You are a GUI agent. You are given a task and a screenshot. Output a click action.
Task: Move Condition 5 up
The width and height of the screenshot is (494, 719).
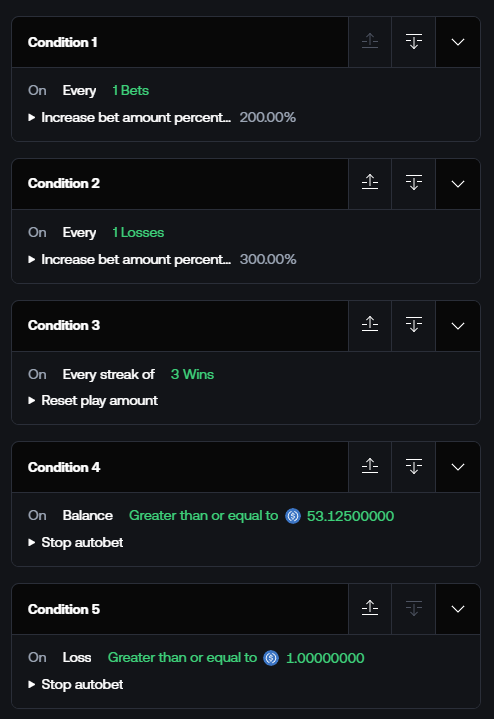(370, 609)
